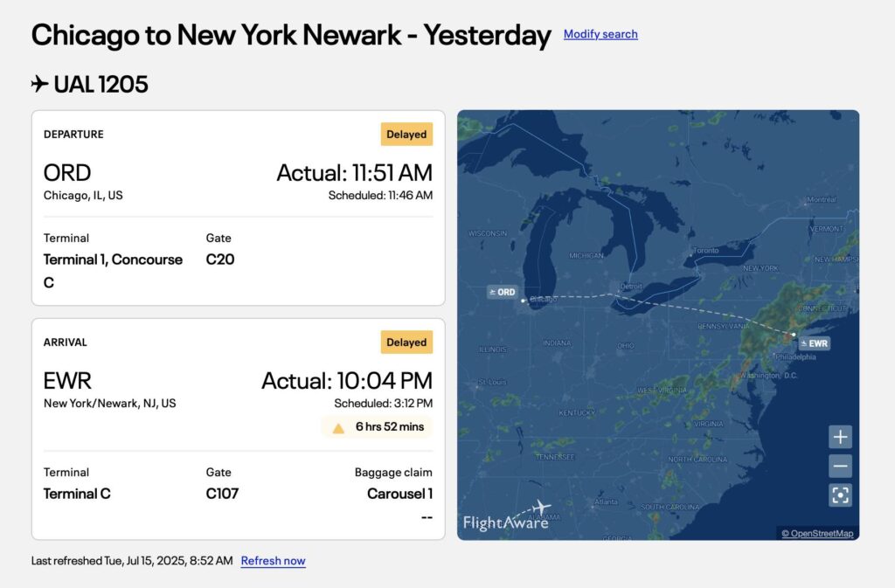Click the arrival gate C107 value
The height and width of the screenshot is (588, 895).
pyautogui.click(x=222, y=494)
